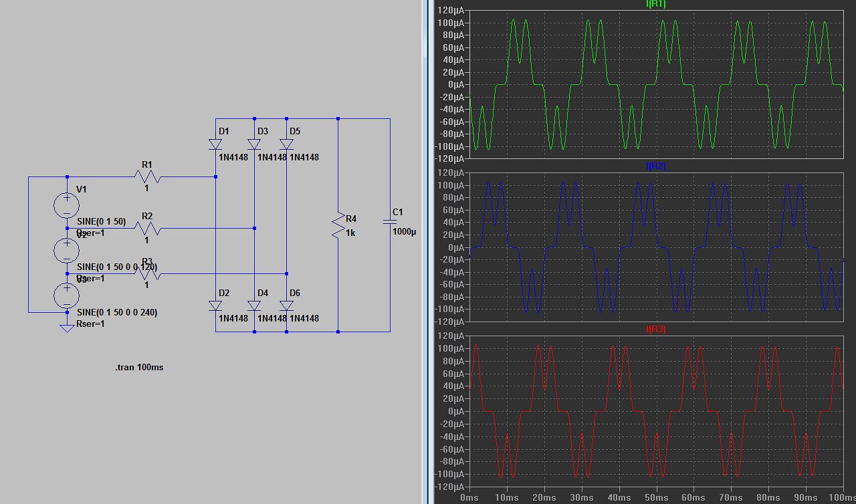856x504 pixels.
Task: Click diode D5 symbol
Action: (286, 144)
